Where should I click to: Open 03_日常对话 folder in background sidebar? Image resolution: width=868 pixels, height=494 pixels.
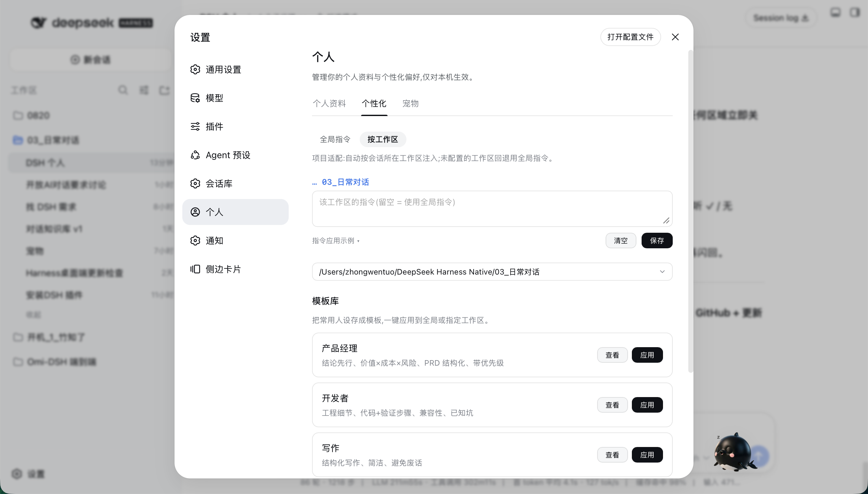click(x=91, y=140)
